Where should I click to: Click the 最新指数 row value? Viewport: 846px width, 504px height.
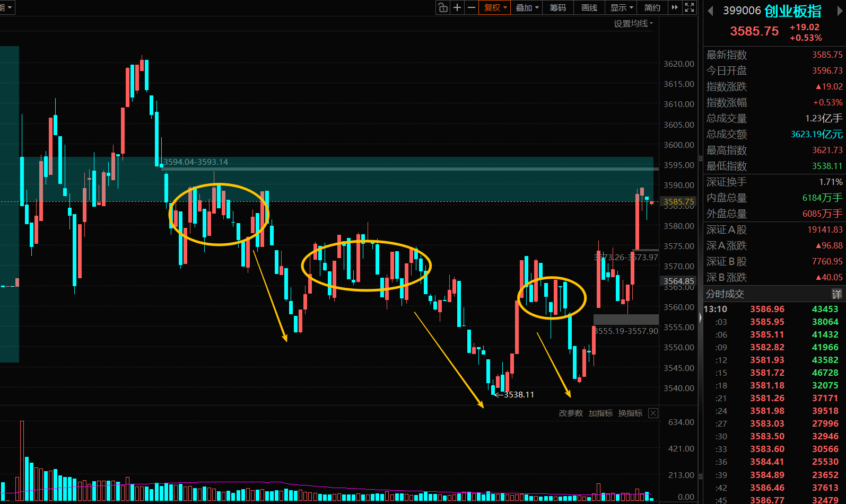827,55
